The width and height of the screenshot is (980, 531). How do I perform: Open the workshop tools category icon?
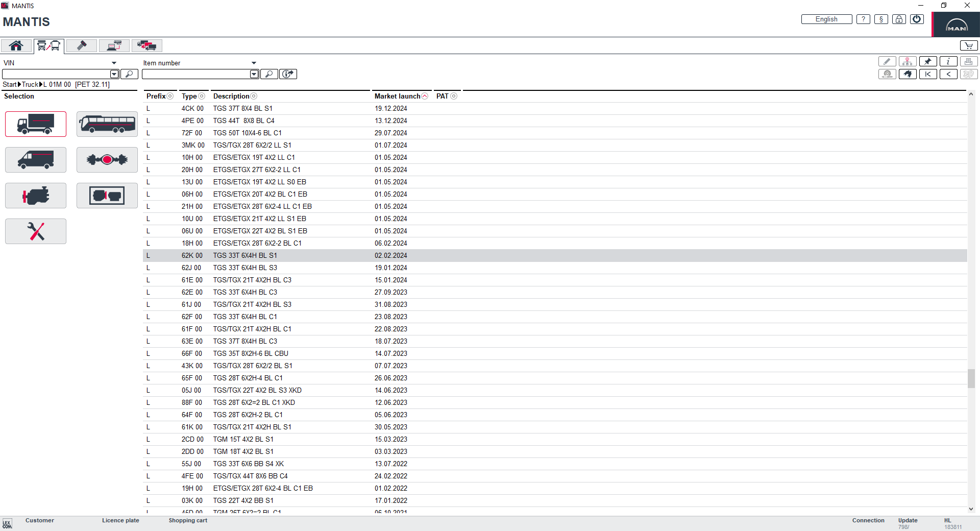pos(35,231)
